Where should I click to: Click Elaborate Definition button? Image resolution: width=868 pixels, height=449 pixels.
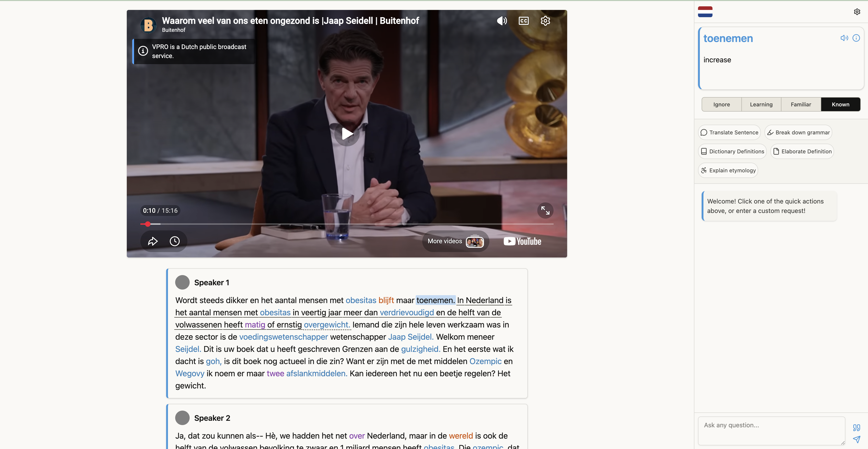point(802,152)
